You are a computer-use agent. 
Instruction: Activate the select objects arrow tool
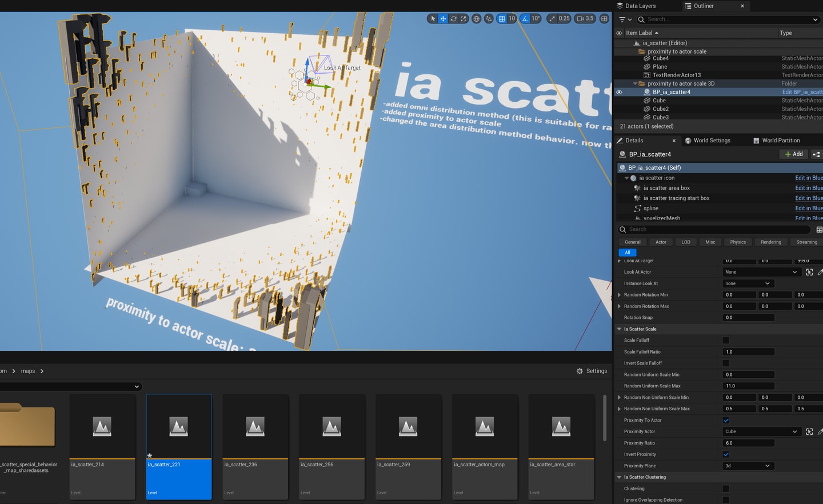point(433,19)
